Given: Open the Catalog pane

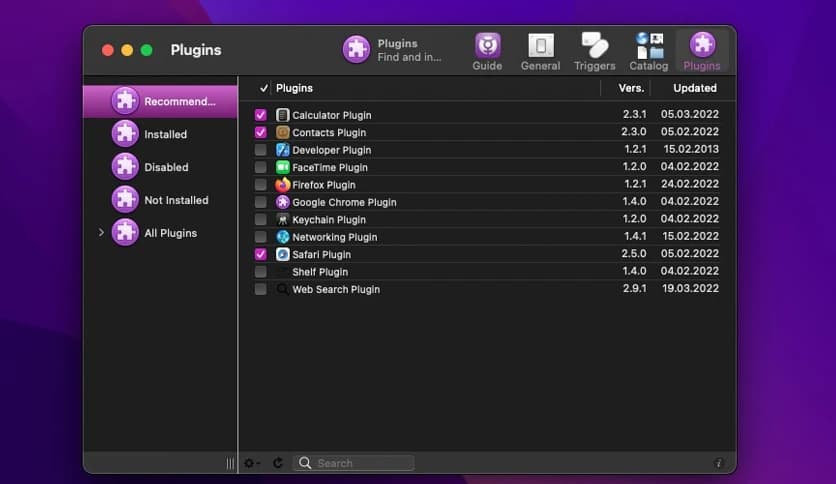Looking at the screenshot, I should click(648, 51).
